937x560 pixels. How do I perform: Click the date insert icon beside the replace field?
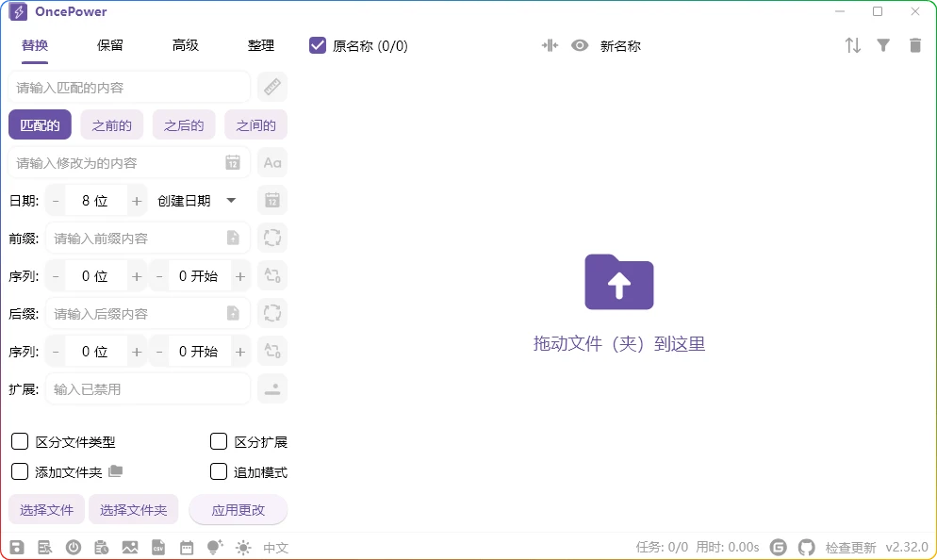pyautogui.click(x=231, y=162)
